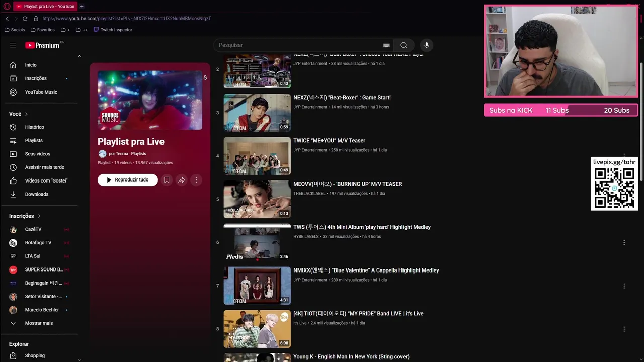The height and width of the screenshot is (362, 644).
Task: Save playlist with the bookmark icon
Action: pos(167,180)
